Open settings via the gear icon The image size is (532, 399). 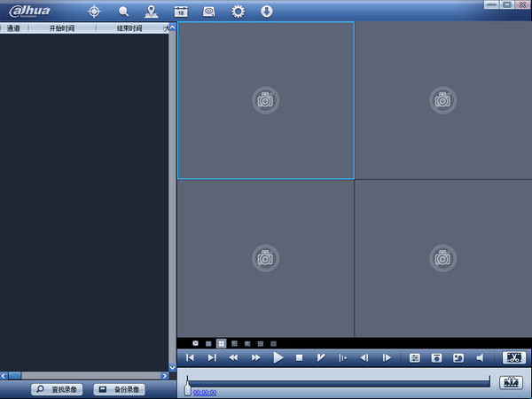(238, 12)
